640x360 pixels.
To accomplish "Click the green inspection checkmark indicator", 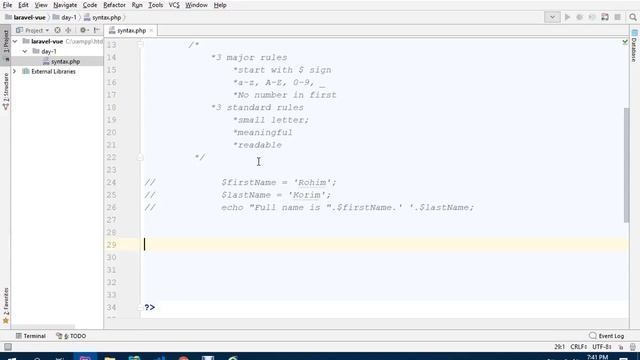I will point(625,42).
